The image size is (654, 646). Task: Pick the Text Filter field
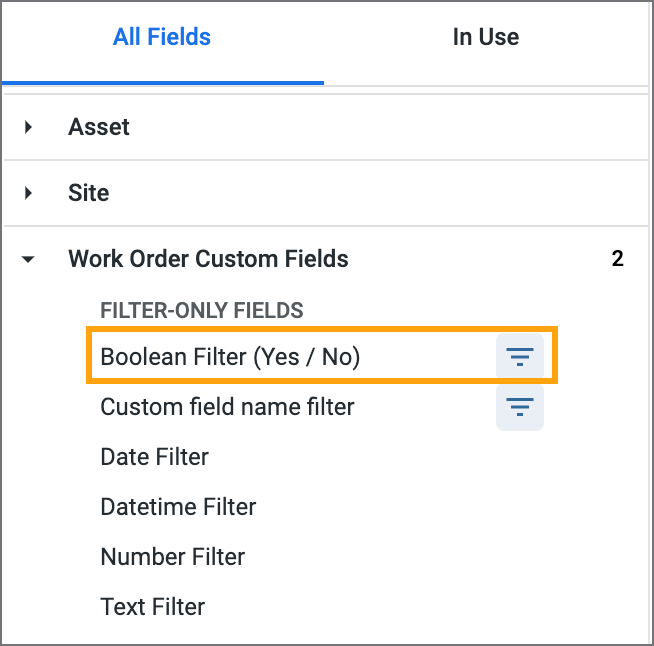coord(153,606)
